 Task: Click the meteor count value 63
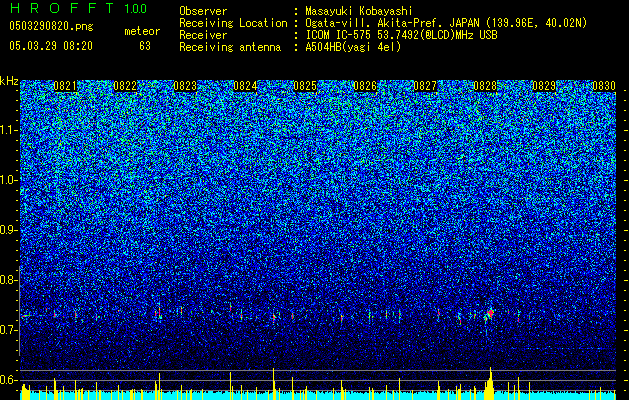(145, 46)
